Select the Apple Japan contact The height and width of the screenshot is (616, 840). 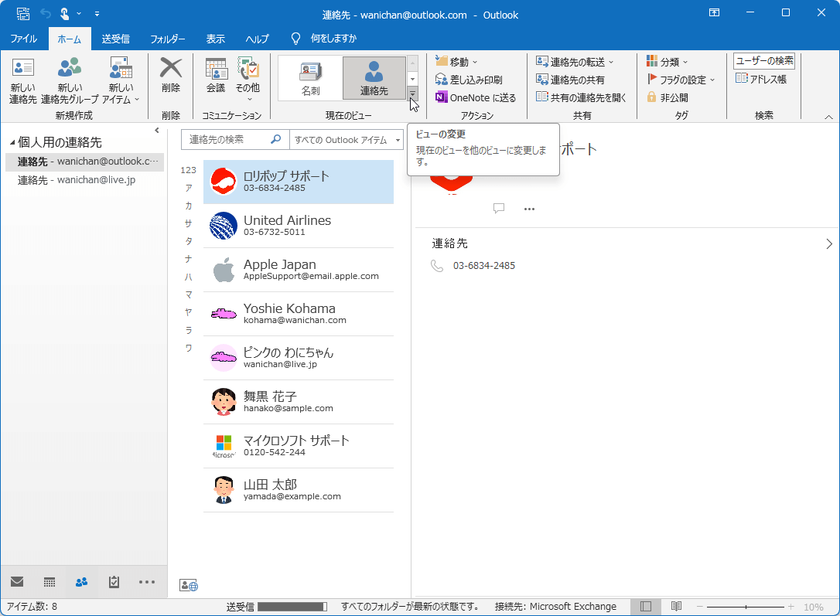[x=299, y=269]
